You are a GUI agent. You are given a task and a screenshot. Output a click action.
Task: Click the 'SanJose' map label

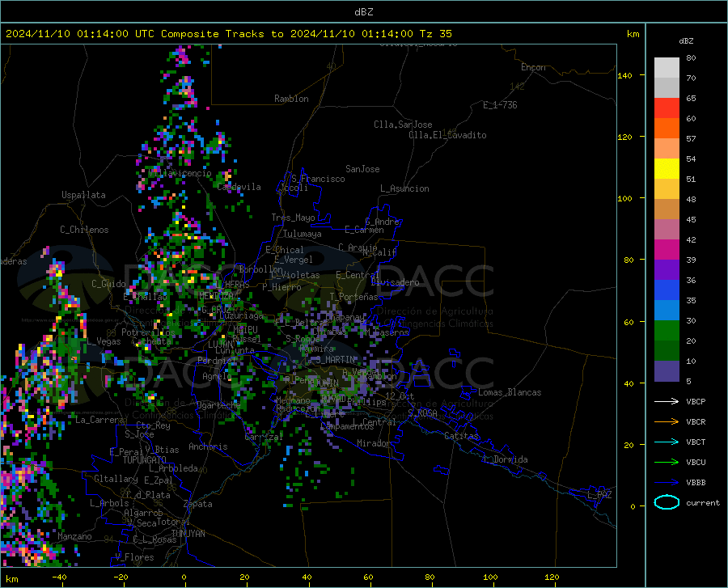coord(362,169)
